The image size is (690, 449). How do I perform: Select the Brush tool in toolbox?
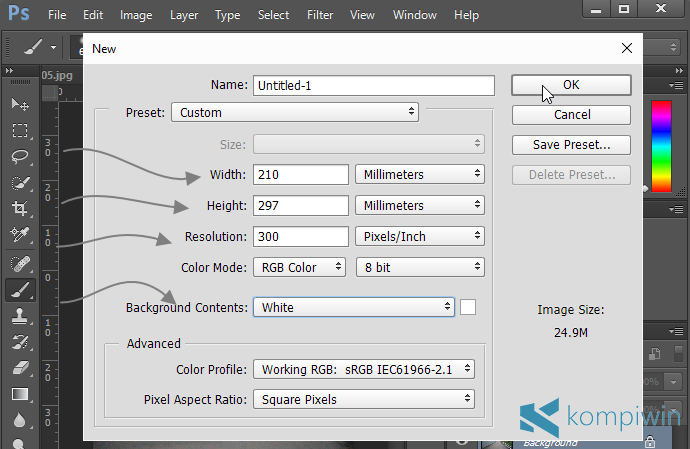point(20,290)
